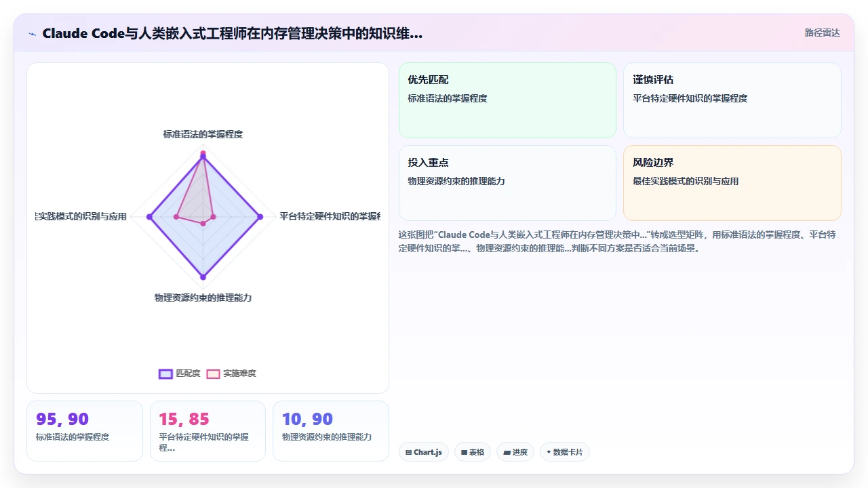Click 平台特定硬件知识的掌握程度 text in 谨慎评估 card
Image resolution: width=868 pixels, height=488 pixels.
click(x=690, y=98)
